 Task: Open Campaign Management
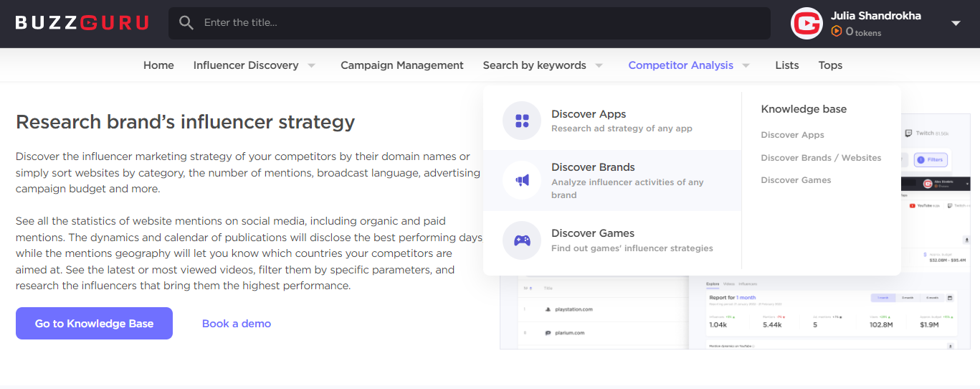pos(402,65)
